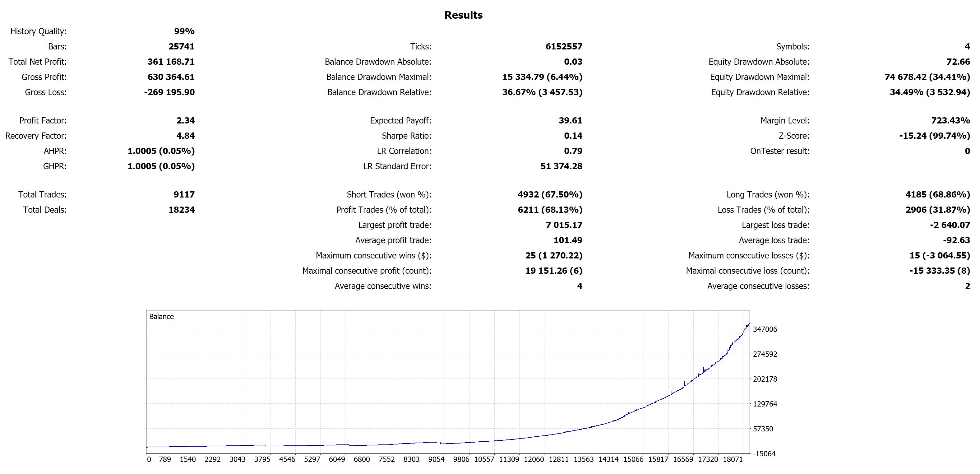Click the Margin Level value 723.43%

click(x=950, y=121)
